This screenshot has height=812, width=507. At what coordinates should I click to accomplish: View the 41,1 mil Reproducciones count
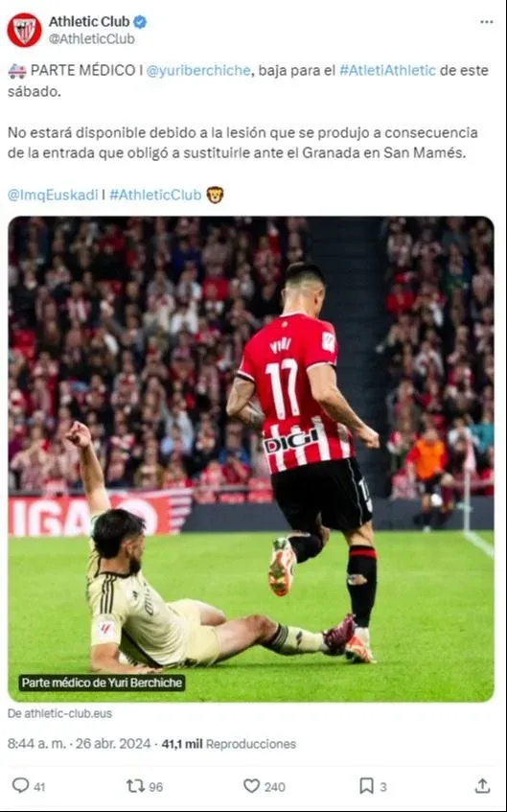pyautogui.click(x=229, y=744)
